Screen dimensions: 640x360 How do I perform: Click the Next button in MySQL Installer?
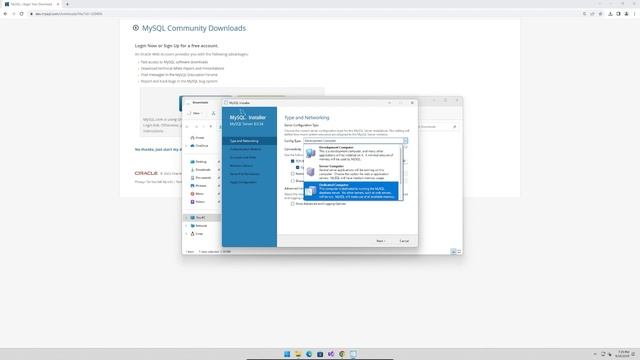pyautogui.click(x=380, y=241)
